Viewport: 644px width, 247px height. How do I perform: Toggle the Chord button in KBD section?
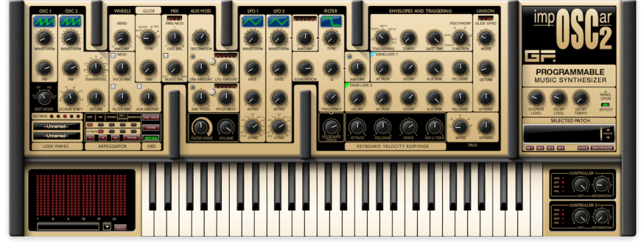151,127
